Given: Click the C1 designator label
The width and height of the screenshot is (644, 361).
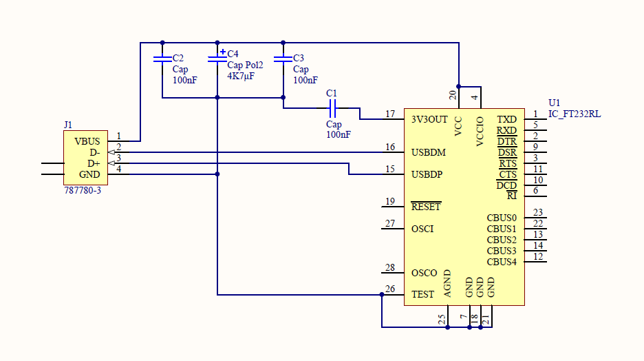Looking at the screenshot, I should (x=332, y=93).
